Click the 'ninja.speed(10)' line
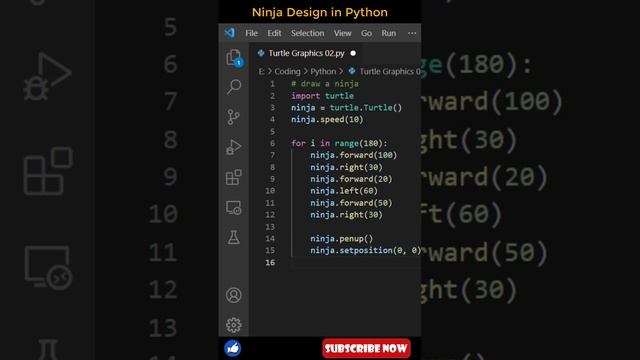Screen dimensions: 640x360 [x=327, y=120]
